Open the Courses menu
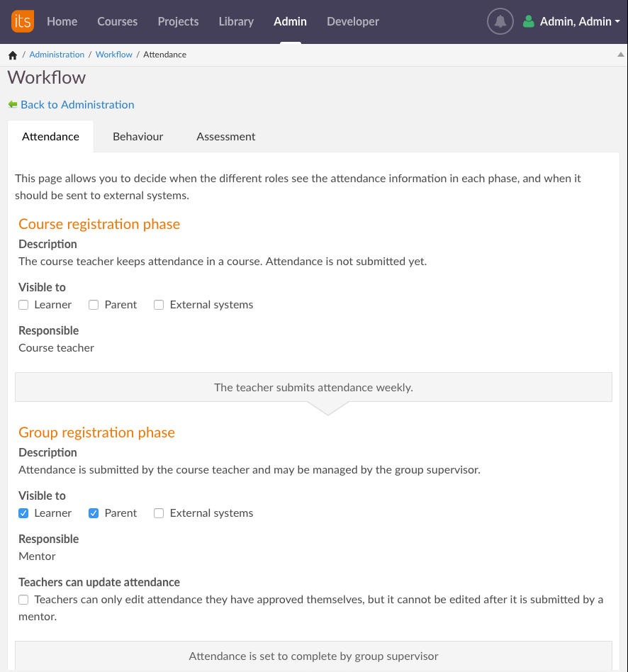This screenshot has width=628, height=672. [x=117, y=21]
